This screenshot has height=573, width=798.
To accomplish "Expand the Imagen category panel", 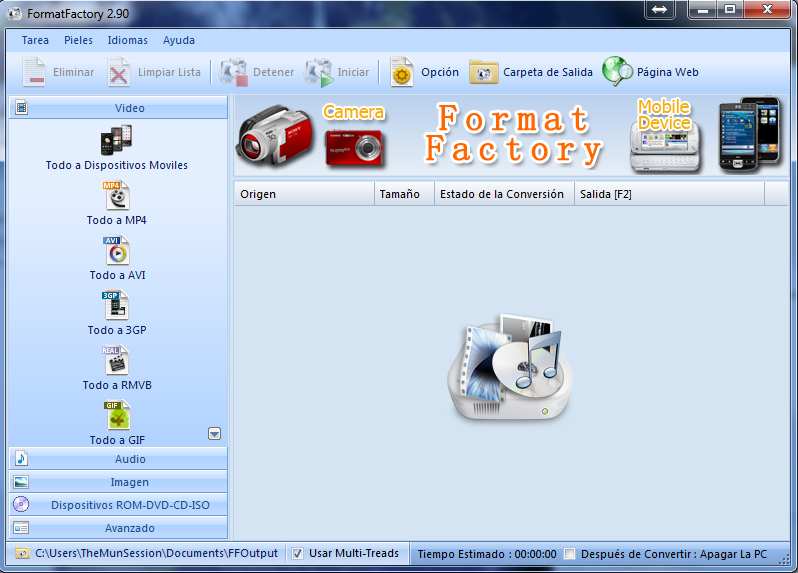I will (x=118, y=482).
